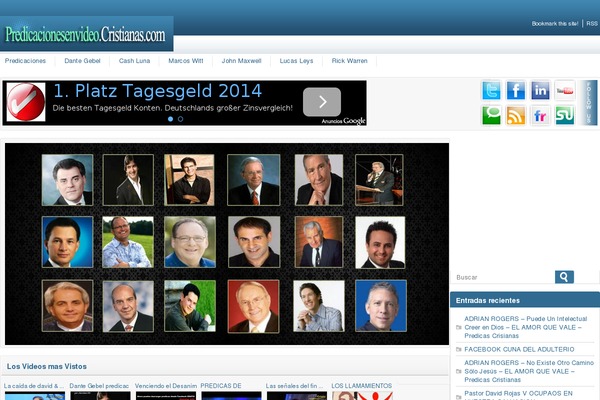
Task: Click the '1. Platz Tagesgeld 2014' ad headline
Action: pos(157,91)
